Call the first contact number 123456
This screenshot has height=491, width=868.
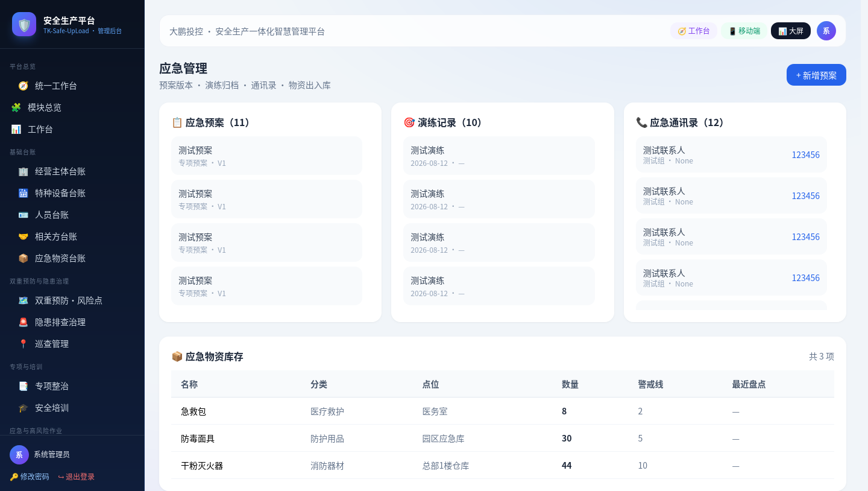806,154
